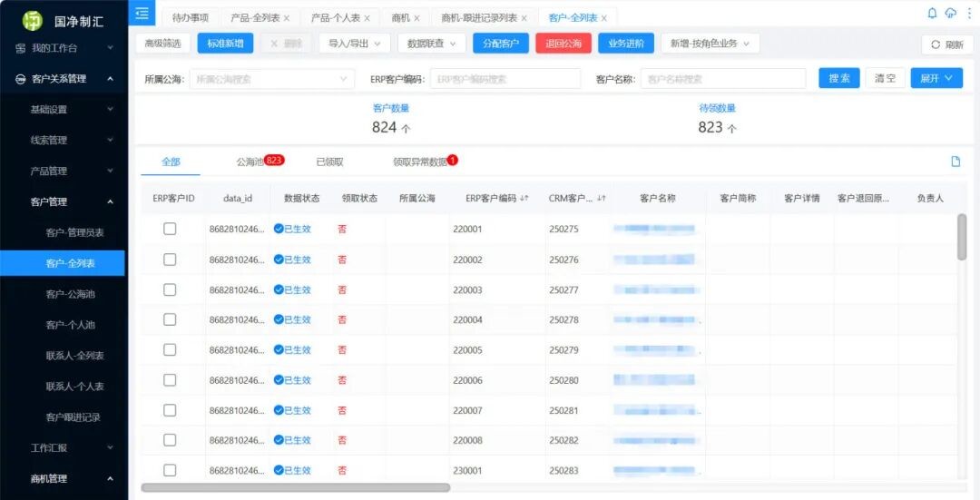Tick the checkbox for row 230001
The width and height of the screenshot is (980, 500).
click(170, 470)
